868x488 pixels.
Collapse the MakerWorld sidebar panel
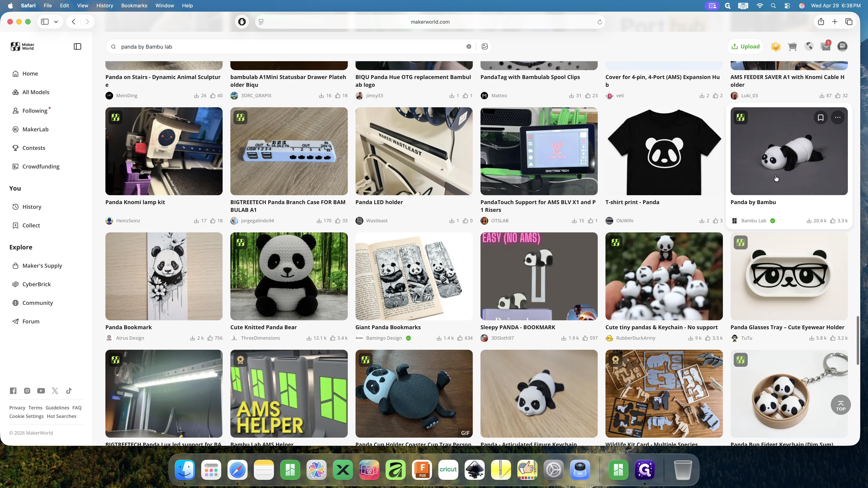[77, 46]
